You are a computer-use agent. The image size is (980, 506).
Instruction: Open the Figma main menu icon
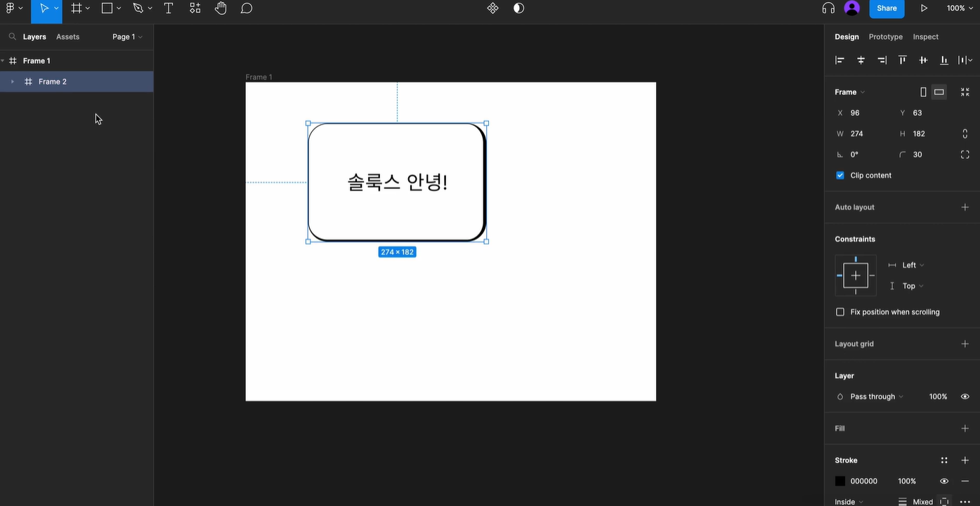pyautogui.click(x=11, y=8)
